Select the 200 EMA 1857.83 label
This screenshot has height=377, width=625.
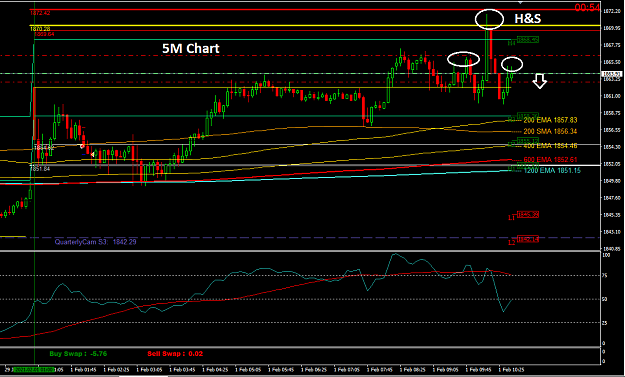550,120
